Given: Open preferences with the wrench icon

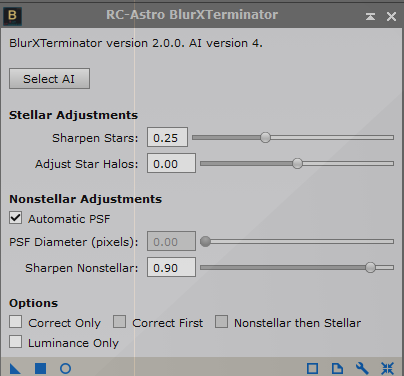Looking at the screenshot, I should click(362, 369).
